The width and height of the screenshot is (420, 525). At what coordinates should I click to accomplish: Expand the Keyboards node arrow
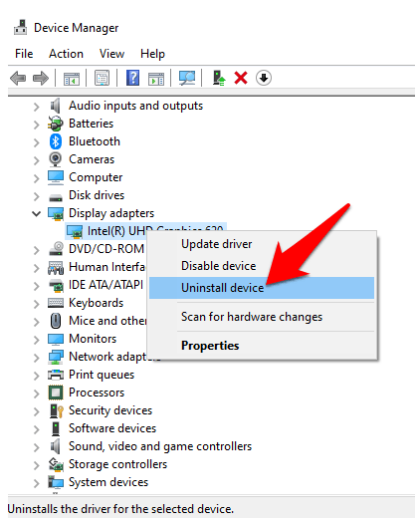[36, 304]
